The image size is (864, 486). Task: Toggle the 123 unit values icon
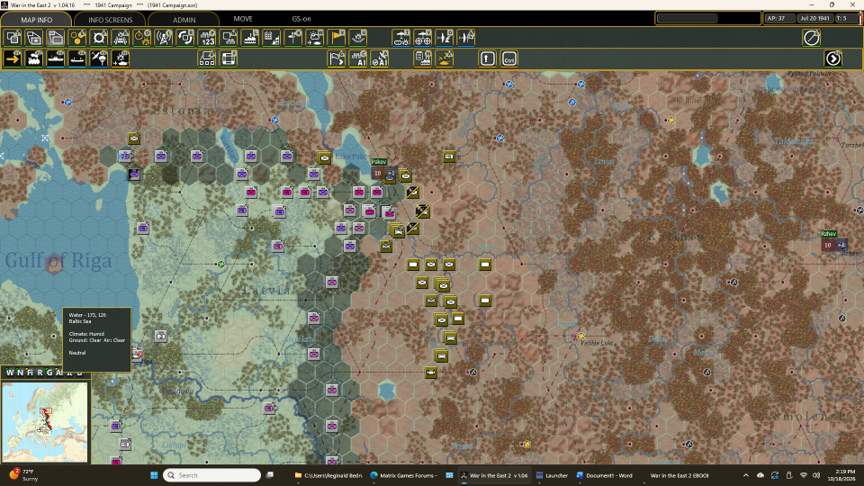click(x=207, y=37)
